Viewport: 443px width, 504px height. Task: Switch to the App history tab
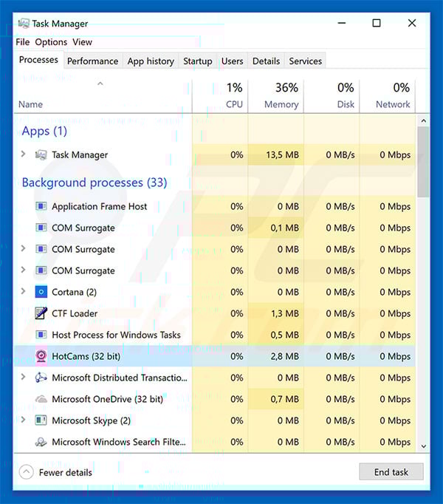[x=151, y=61]
